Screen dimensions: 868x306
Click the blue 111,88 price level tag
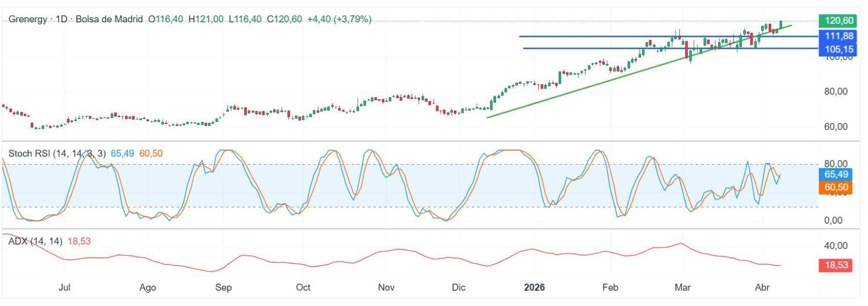pos(838,36)
